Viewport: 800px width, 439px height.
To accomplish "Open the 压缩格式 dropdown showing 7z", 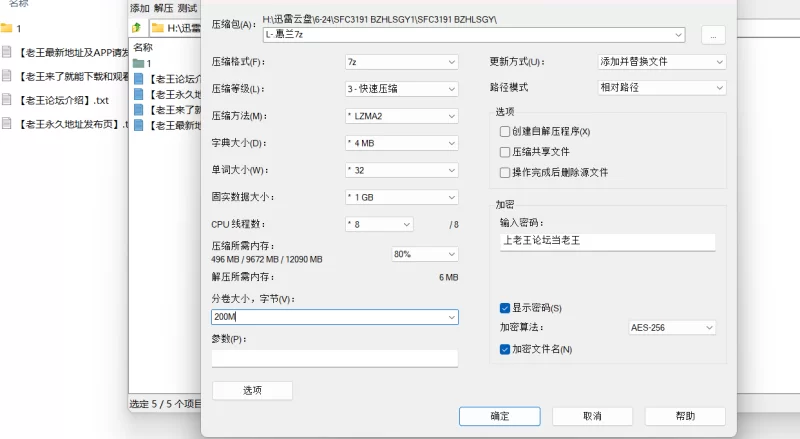I will click(x=402, y=62).
